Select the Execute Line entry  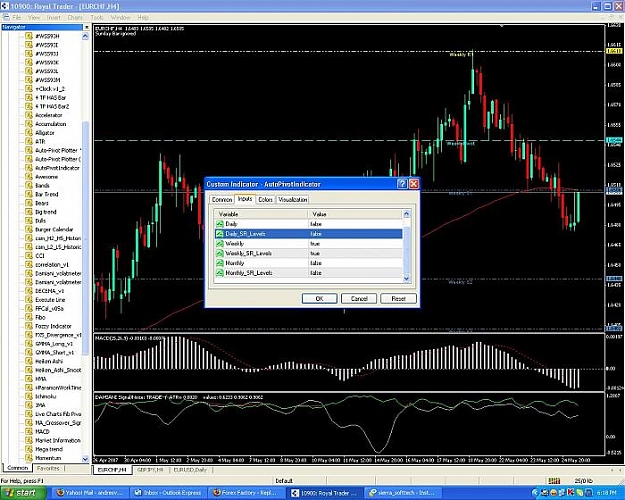(50, 300)
